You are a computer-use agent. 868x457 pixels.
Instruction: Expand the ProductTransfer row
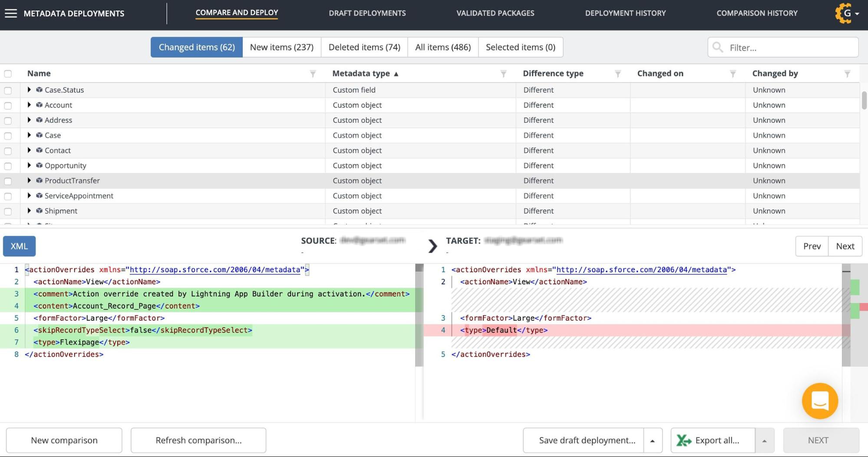coord(29,181)
